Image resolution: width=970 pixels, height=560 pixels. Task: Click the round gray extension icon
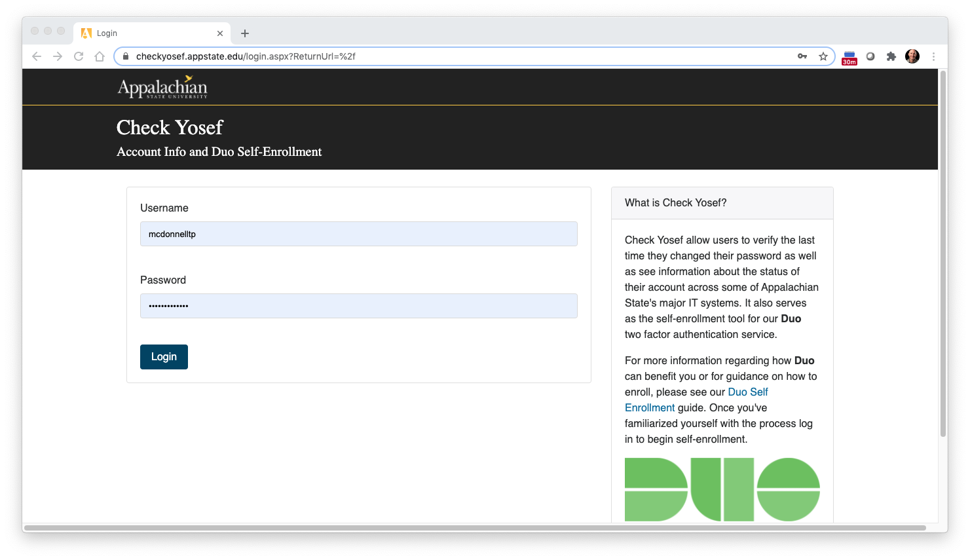coord(870,56)
